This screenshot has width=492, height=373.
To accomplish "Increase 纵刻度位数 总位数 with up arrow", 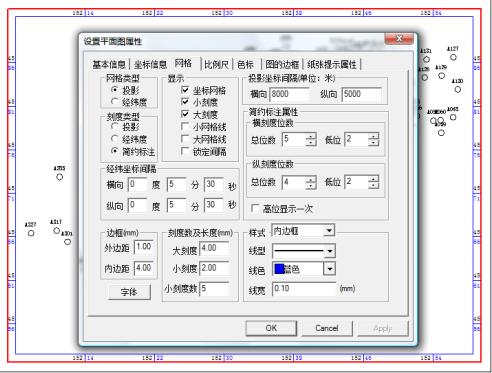I will pos(311,179).
